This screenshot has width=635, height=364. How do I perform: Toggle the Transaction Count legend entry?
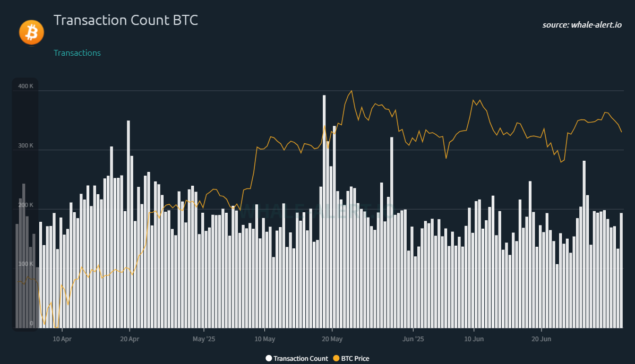(297, 358)
